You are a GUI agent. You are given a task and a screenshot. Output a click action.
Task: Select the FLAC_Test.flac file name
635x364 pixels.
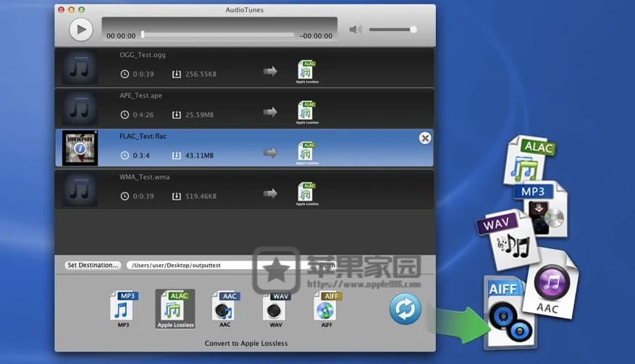click(143, 136)
